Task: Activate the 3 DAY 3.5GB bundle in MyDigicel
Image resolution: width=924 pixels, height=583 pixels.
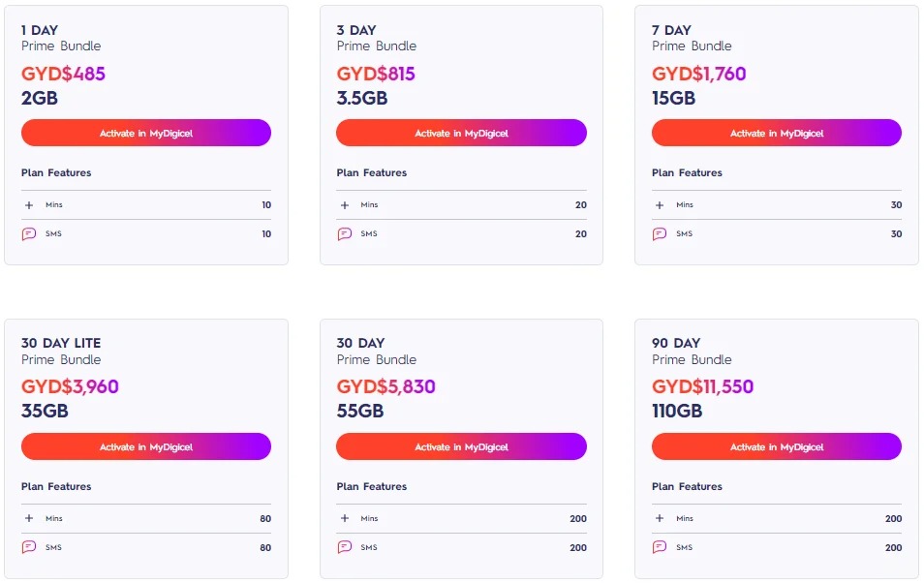Action: [x=461, y=134]
